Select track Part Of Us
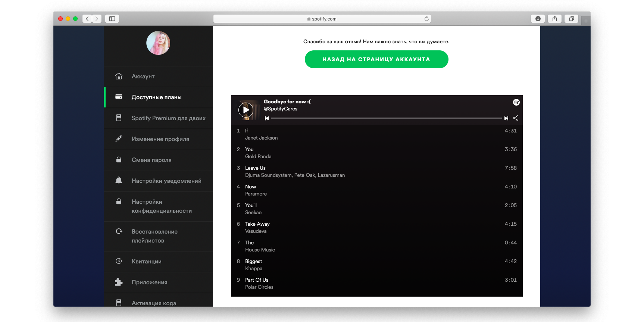Image resolution: width=644 pixels, height=322 pixels. pos(377,284)
